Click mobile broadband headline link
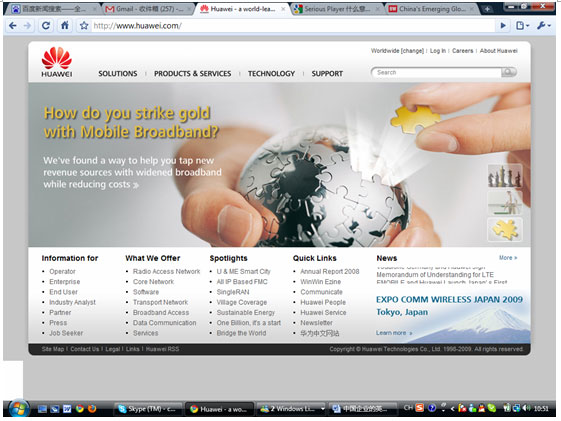 click(x=131, y=123)
